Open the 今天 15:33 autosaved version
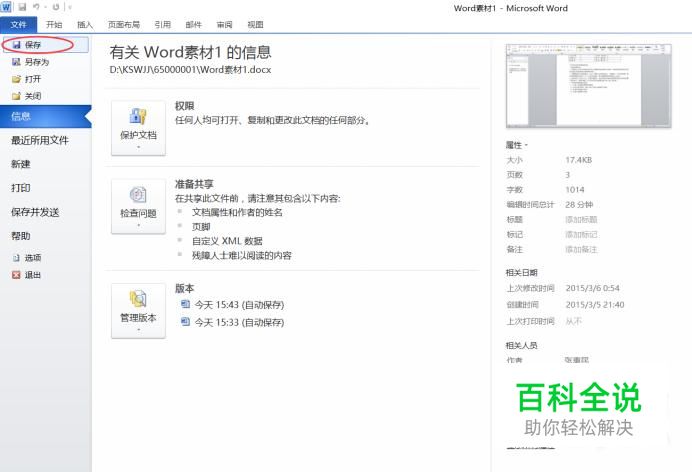 (x=233, y=322)
